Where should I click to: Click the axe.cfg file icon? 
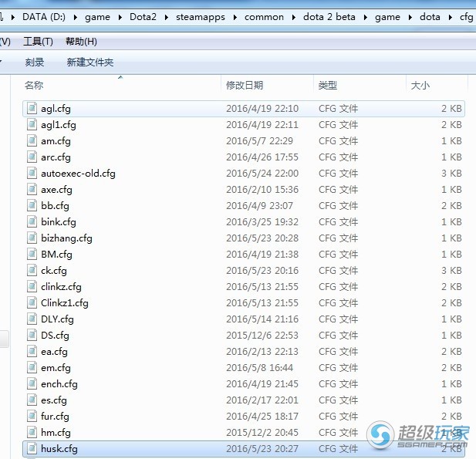pyautogui.click(x=32, y=190)
